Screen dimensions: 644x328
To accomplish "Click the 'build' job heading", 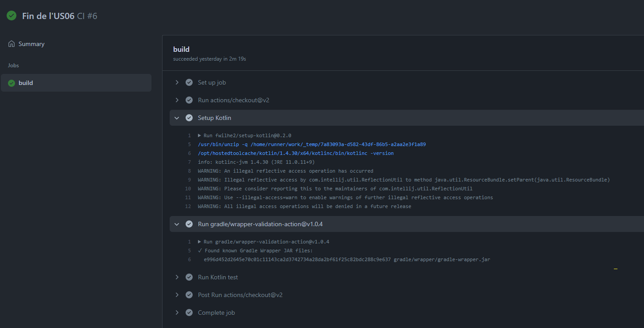I will pos(181,49).
